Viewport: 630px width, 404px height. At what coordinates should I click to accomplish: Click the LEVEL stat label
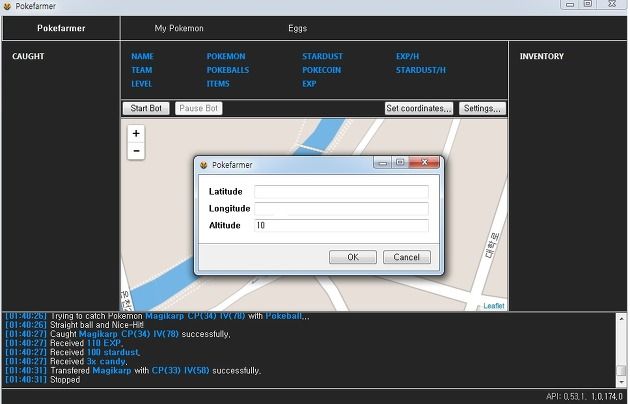point(141,84)
